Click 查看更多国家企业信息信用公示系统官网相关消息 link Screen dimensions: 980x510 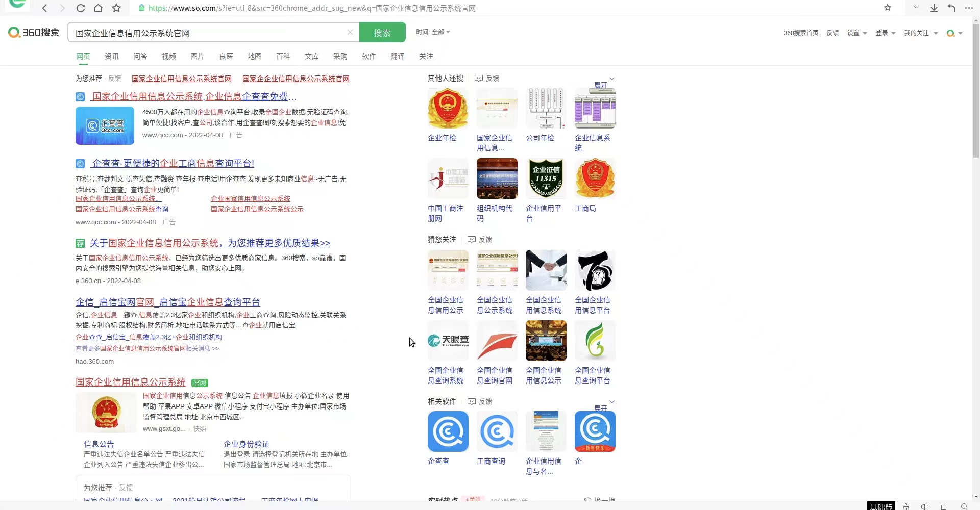(x=148, y=348)
